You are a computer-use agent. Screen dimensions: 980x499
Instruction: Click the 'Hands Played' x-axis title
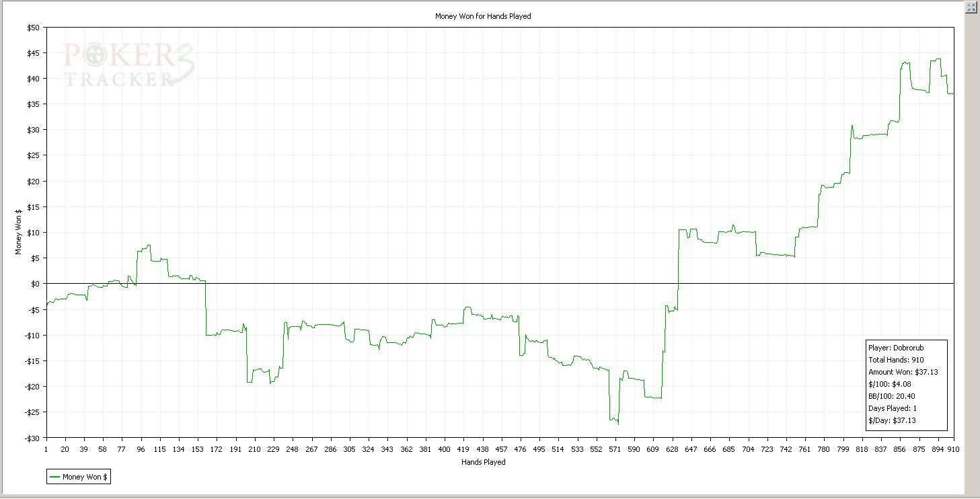point(483,462)
